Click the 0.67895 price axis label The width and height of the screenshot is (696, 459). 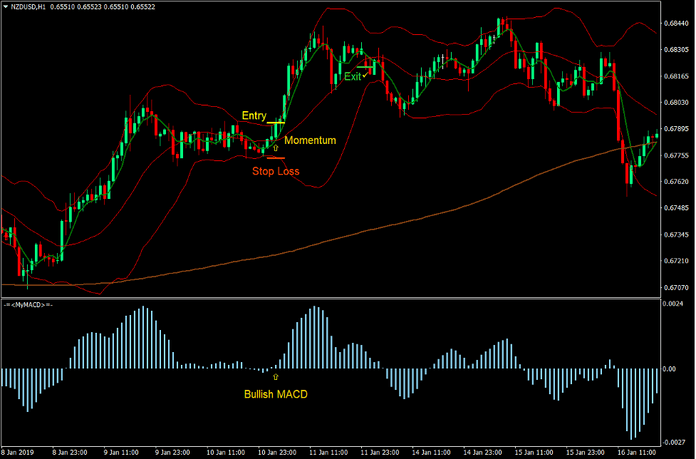click(x=676, y=129)
